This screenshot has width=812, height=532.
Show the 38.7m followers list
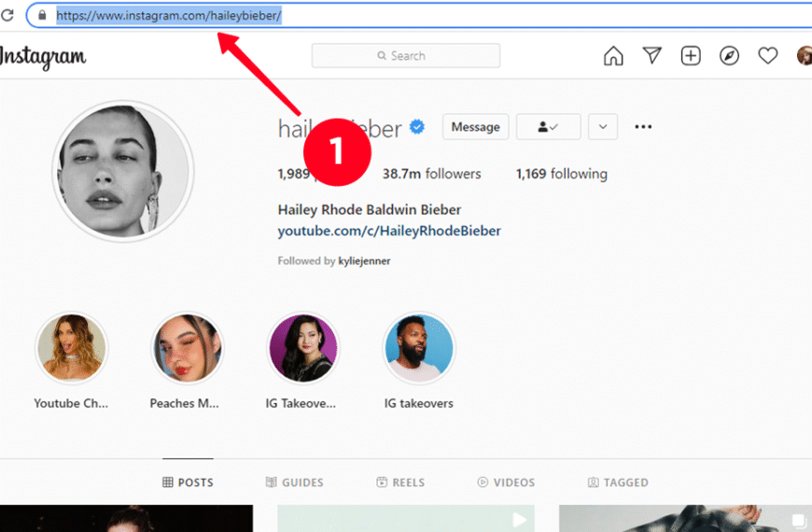(x=431, y=174)
